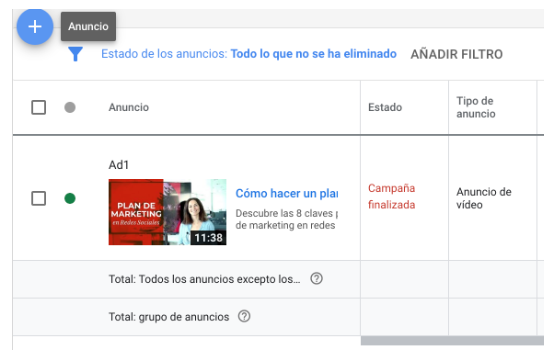The height and width of the screenshot is (361, 544).
Task: Tick the select-all checkbox in table header
Action: pos(39,108)
